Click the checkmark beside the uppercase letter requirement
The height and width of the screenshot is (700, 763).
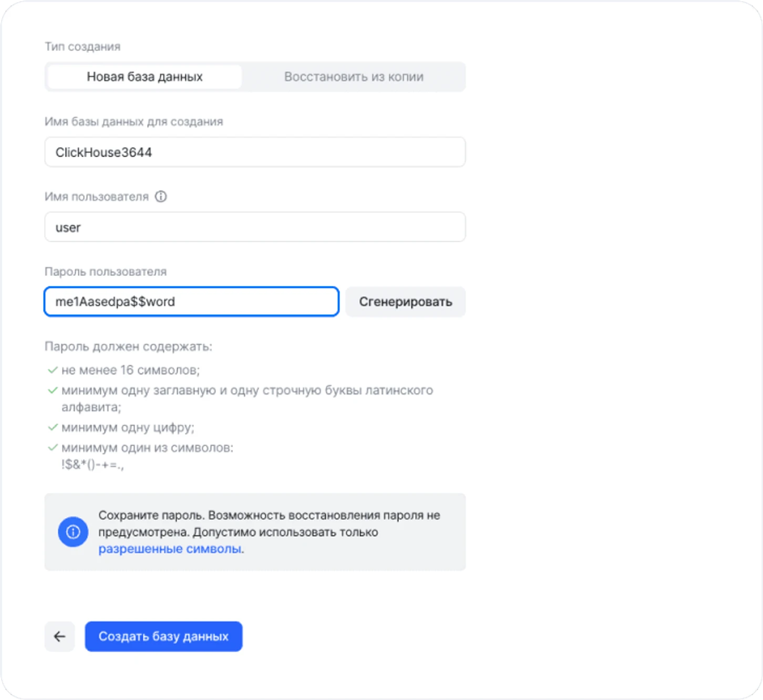pos(53,390)
